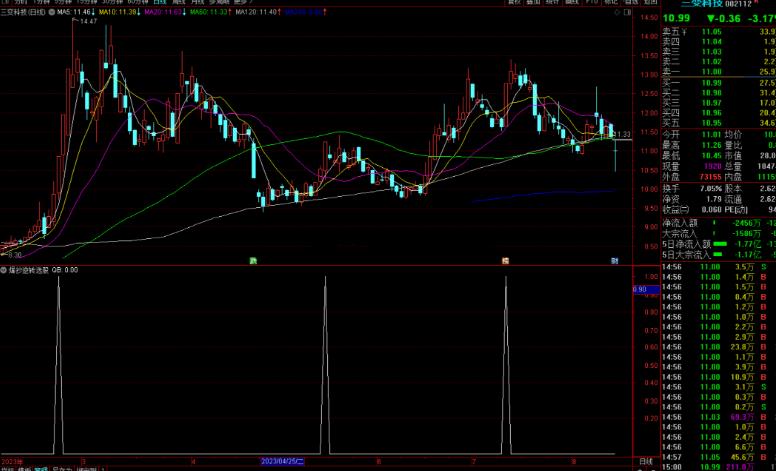This screenshot has width=776, height=471.
Task: Click the round settings icon beside 三变科技(日线)
Action: point(52,11)
